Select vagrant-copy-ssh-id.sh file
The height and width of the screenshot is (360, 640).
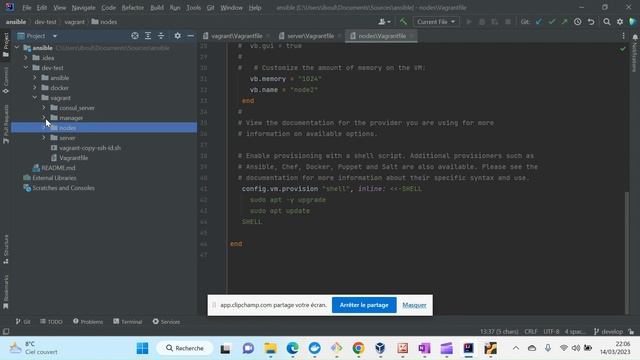click(x=90, y=148)
